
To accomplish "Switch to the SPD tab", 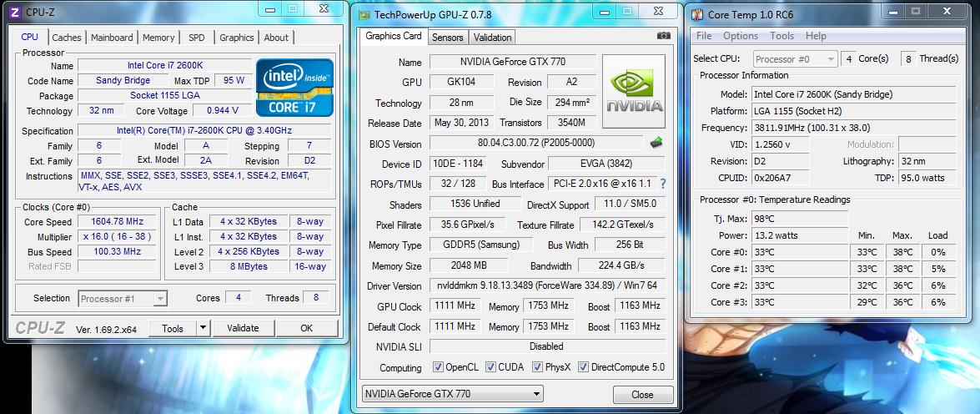I will click(x=196, y=38).
